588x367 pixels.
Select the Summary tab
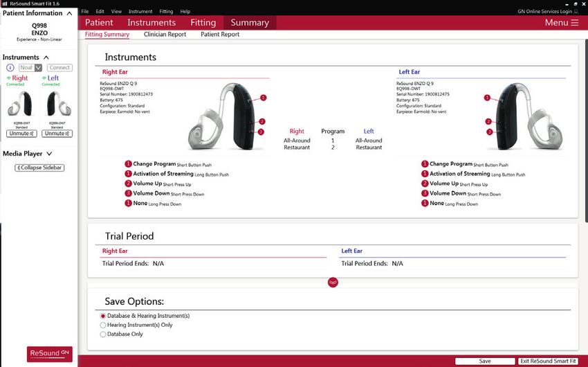250,23
